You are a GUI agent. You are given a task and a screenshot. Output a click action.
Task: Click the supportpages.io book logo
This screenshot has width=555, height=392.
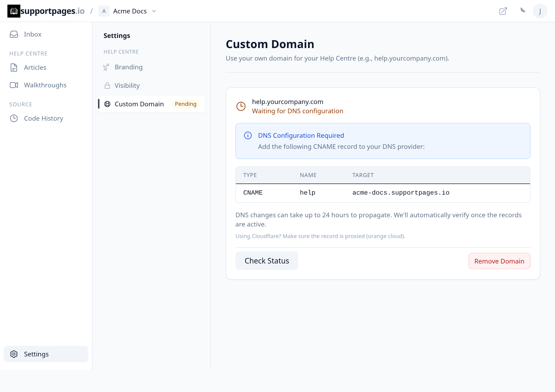pos(14,11)
